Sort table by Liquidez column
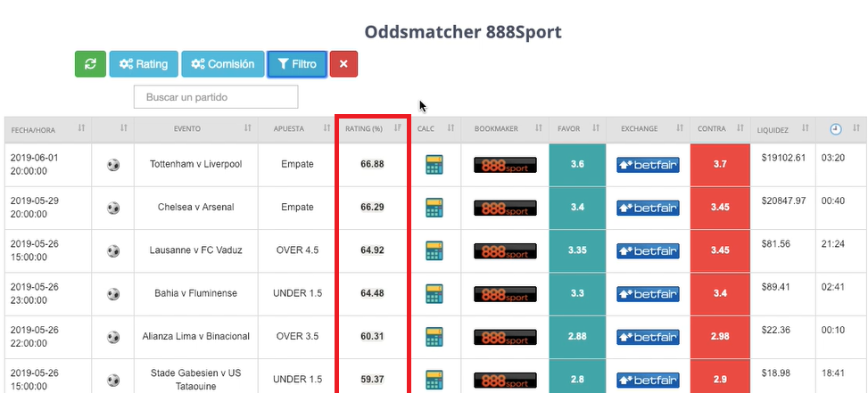The image size is (868, 393). coord(782,129)
